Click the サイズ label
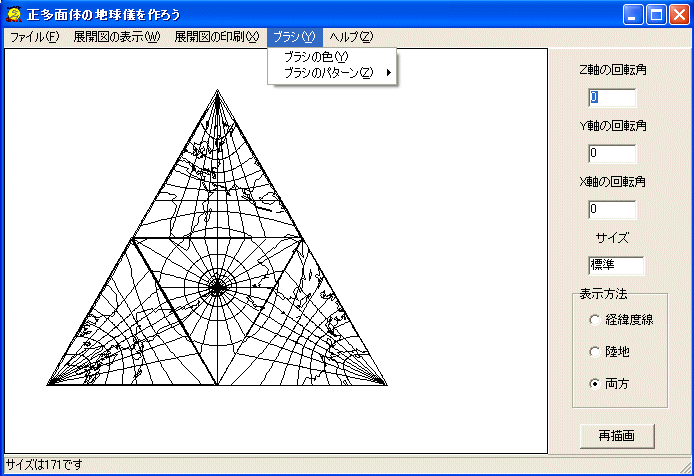 612,238
